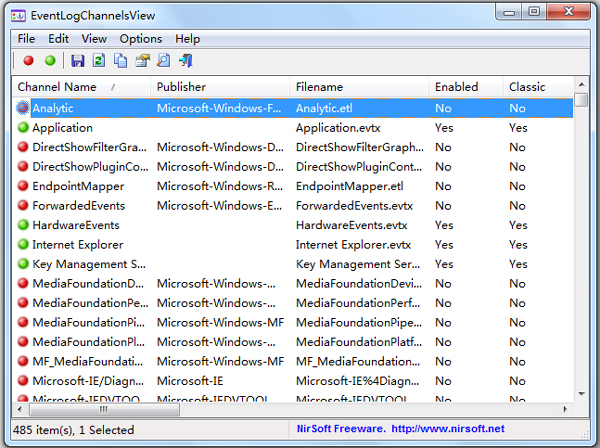Click the red icon beside DirectShowPluginCo...
The height and width of the screenshot is (448, 600).
[23, 166]
